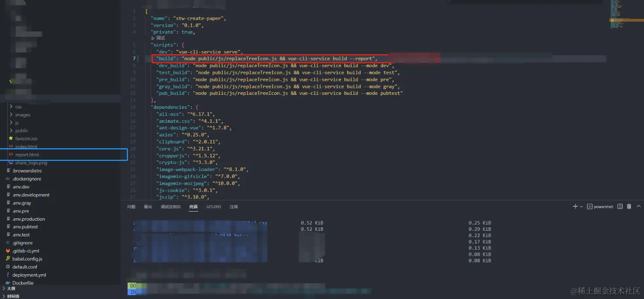Click the 0.25 KiB value in terminal output
The width and height of the screenshot is (644, 299).
(480, 223)
